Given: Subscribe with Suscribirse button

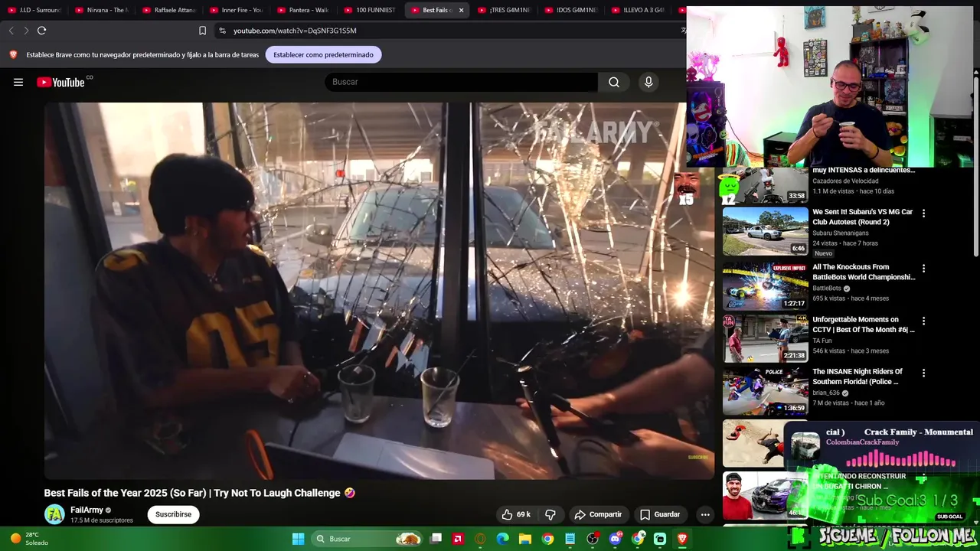Looking at the screenshot, I should tap(173, 514).
